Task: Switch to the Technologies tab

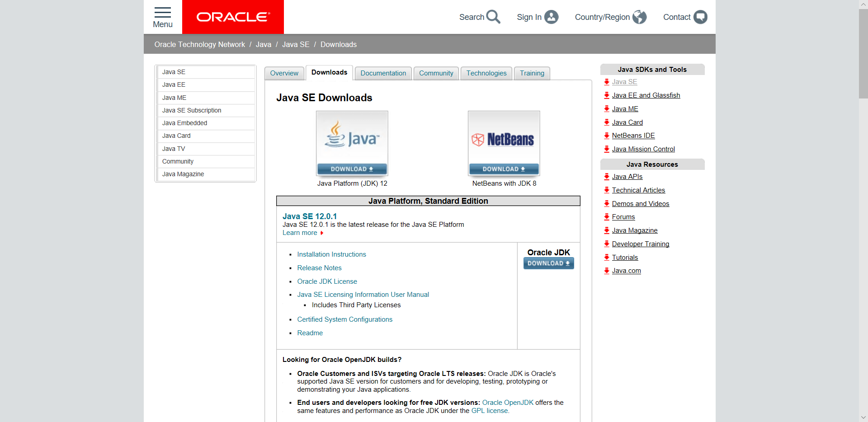Action: coord(486,73)
